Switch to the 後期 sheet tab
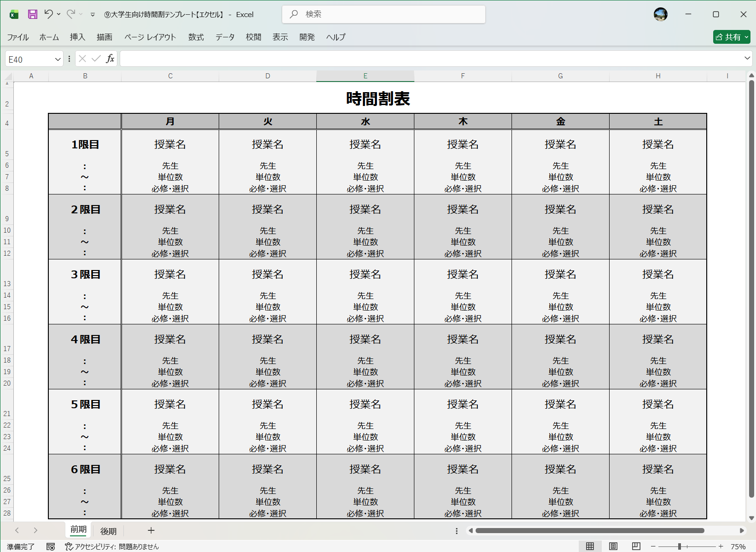The image size is (756, 552). pyautogui.click(x=109, y=530)
